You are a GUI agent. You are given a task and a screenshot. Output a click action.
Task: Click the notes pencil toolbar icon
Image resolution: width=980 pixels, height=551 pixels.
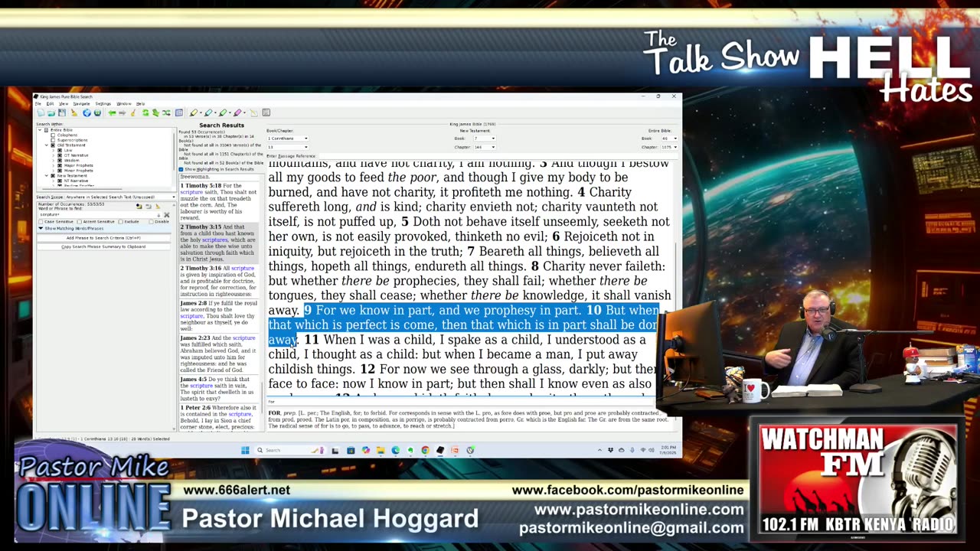[253, 112]
